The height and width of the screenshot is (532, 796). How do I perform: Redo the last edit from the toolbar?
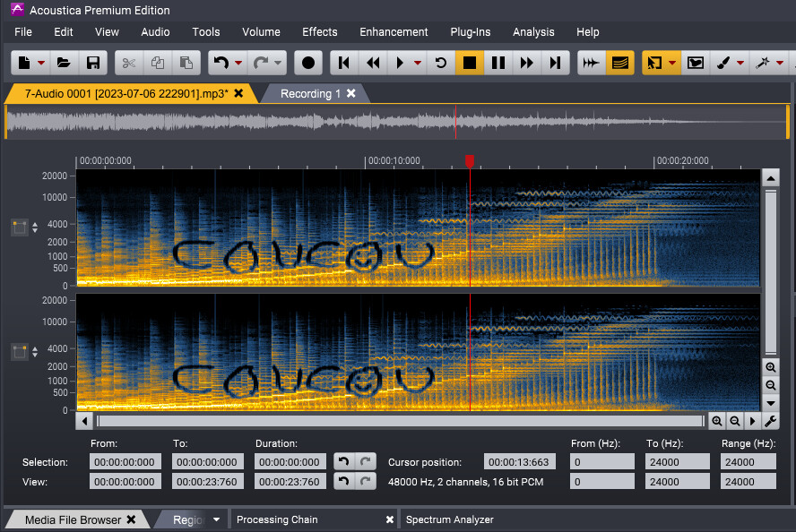pyautogui.click(x=261, y=63)
